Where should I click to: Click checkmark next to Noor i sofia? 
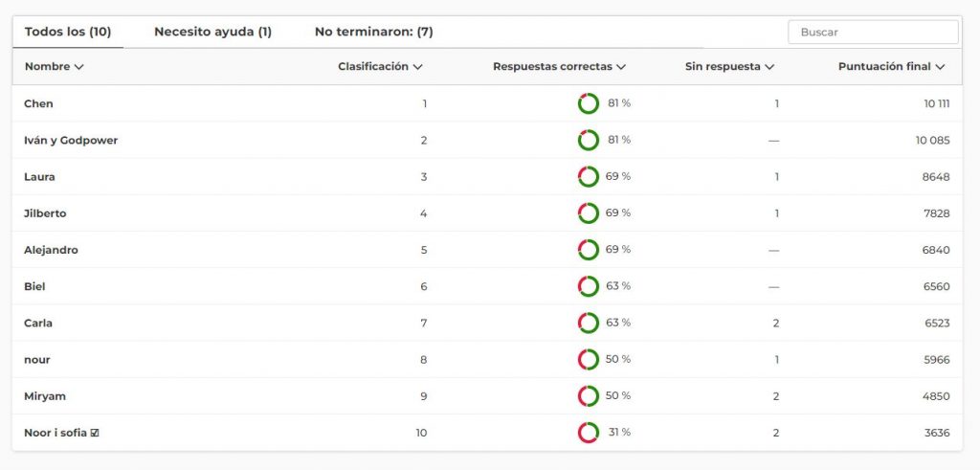(95, 433)
